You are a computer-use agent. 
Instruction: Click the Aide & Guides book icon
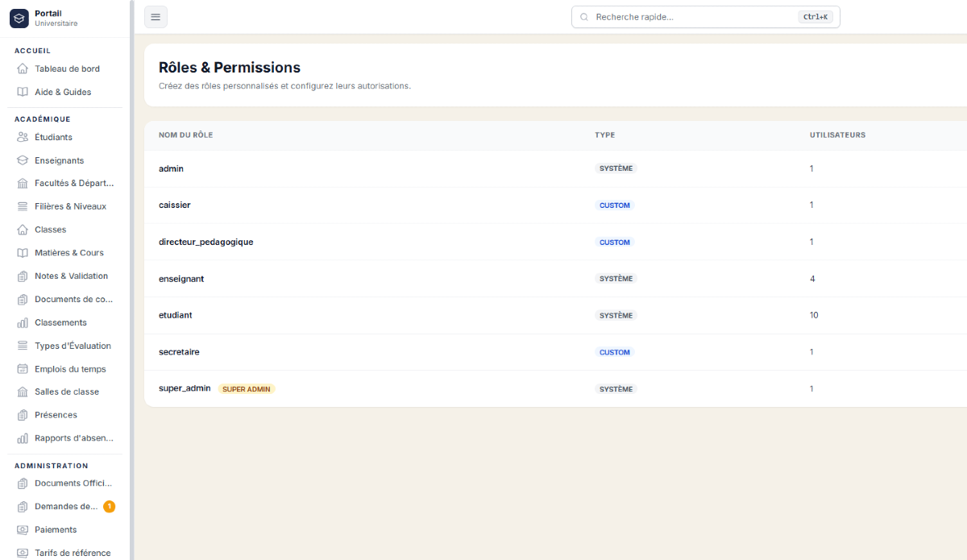23,92
